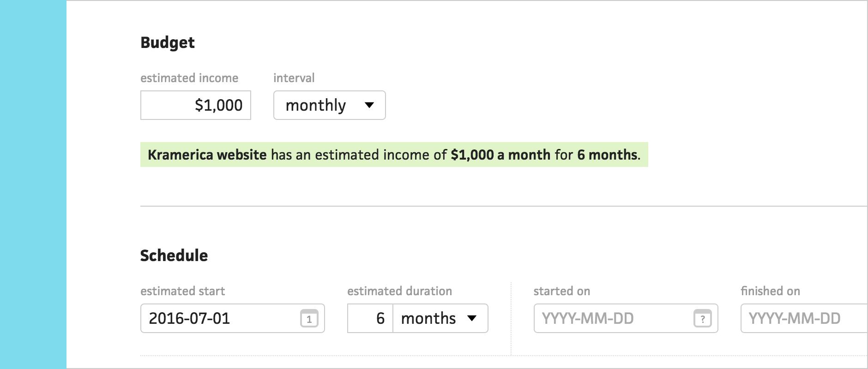The image size is (868, 369).
Task: Click the finished on date field
Action: click(x=803, y=318)
